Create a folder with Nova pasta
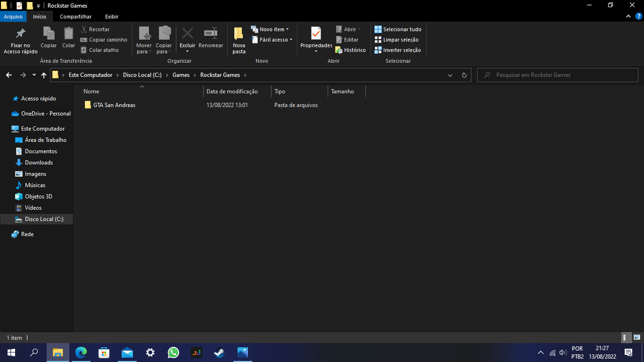The height and width of the screenshot is (362, 644). pos(239,40)
